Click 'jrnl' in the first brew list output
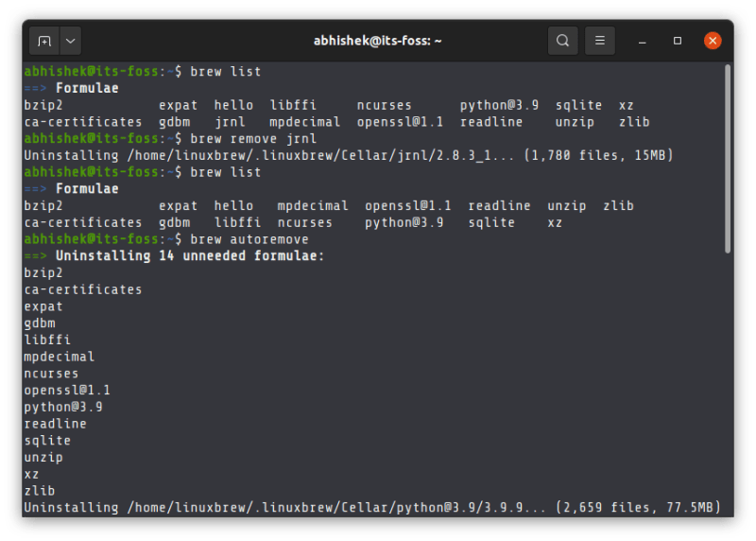Screen dimensions: 756x541 pyautogui.click(x=230, y=122)
